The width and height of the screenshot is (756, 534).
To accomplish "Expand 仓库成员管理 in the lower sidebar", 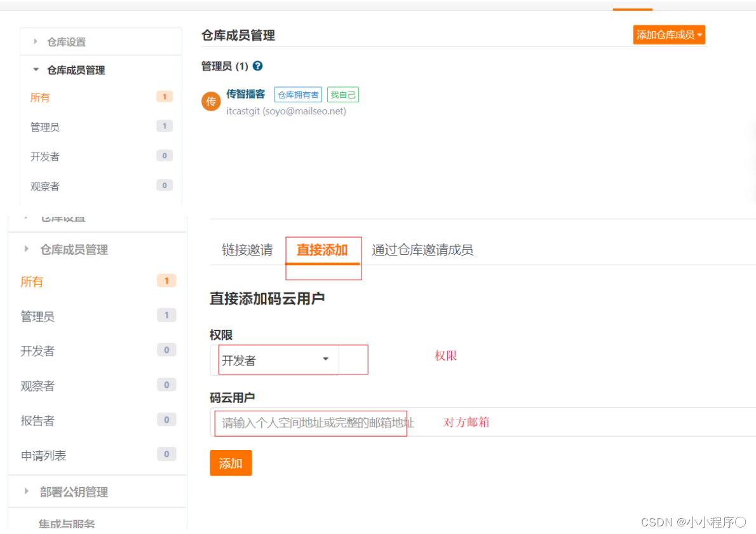I will click(x=74, y=250).
